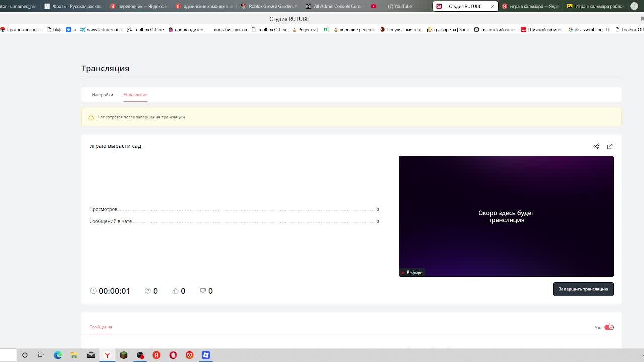Open the Roblox Grow a Garden browser tab
644x362 pixels.
pos(270,6)
